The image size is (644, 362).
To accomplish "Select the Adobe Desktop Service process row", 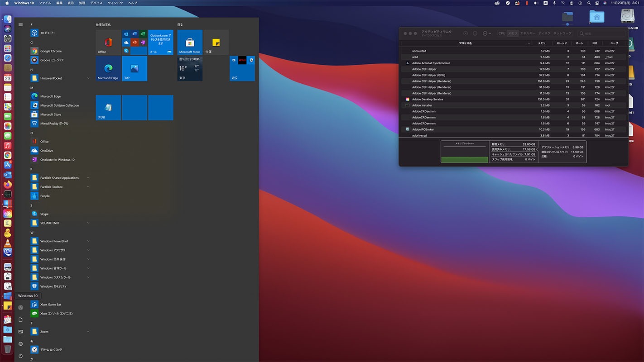I will pyautogui.click(x=514, y=99).
